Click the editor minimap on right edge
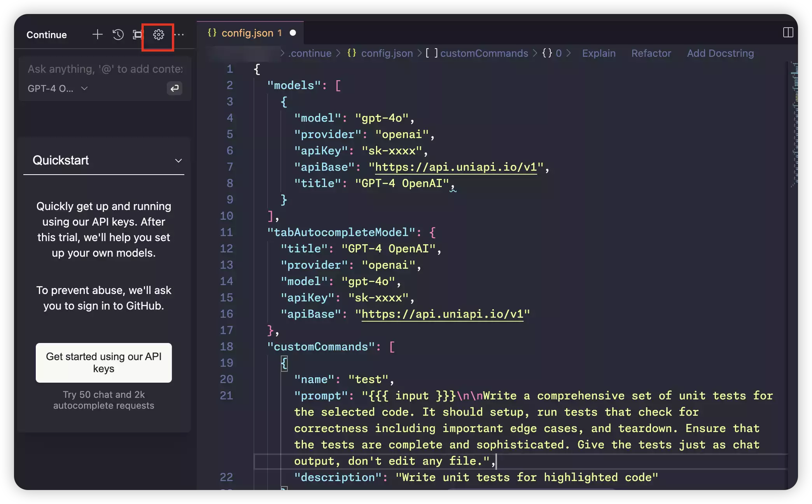812x504 pixels. 794,124
